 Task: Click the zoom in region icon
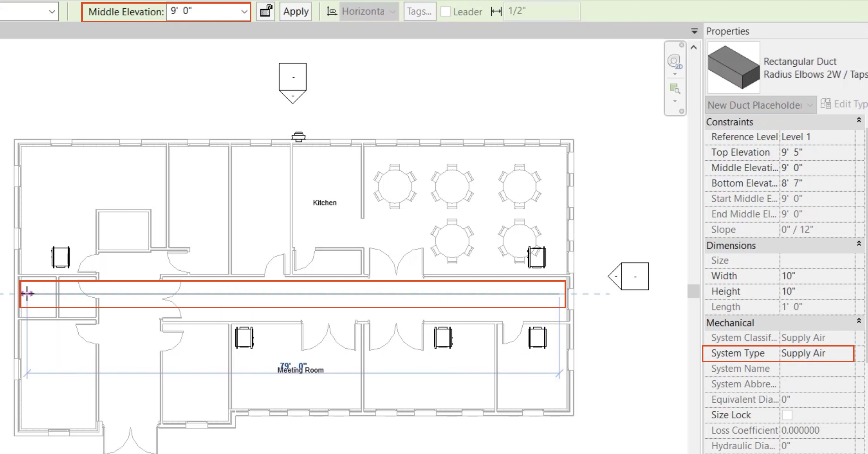[x=675, y=89]
